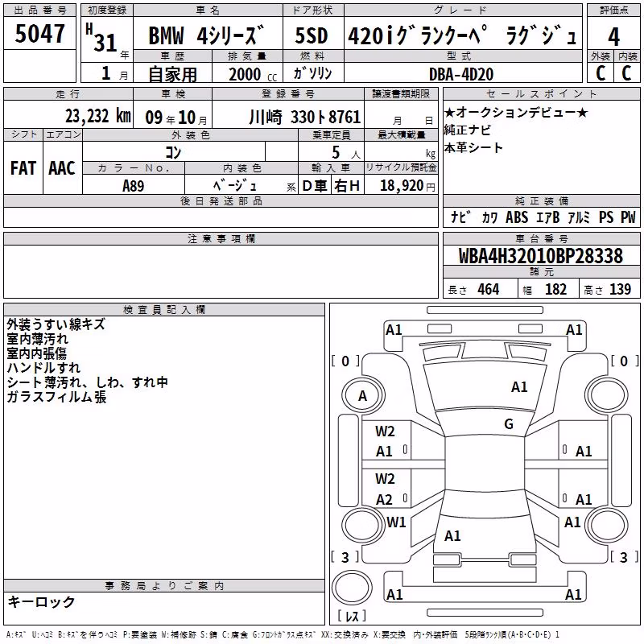This screenshot has height=644, width=644.
Task: Select the color number A89
Action: click(x=133, y=186)
